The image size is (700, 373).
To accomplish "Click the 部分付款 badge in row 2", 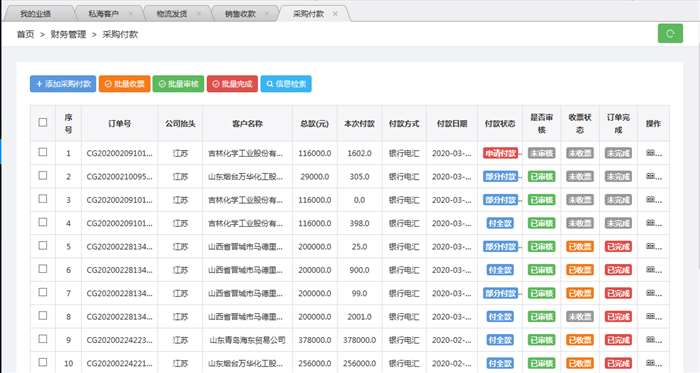I will [x=500, y=176].
